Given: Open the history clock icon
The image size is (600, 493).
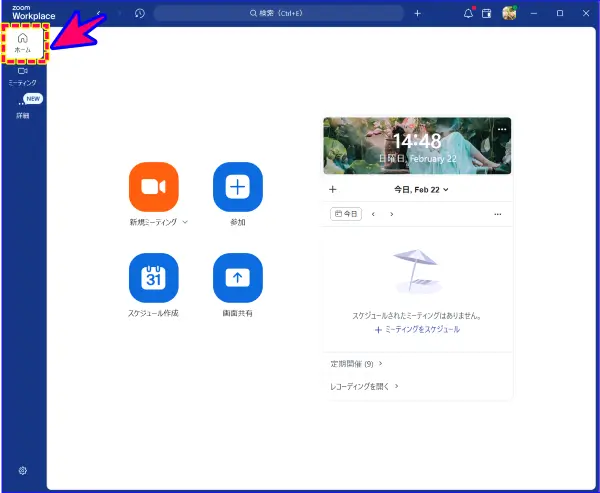Looking at the screenshot, I should click(140, 13).
